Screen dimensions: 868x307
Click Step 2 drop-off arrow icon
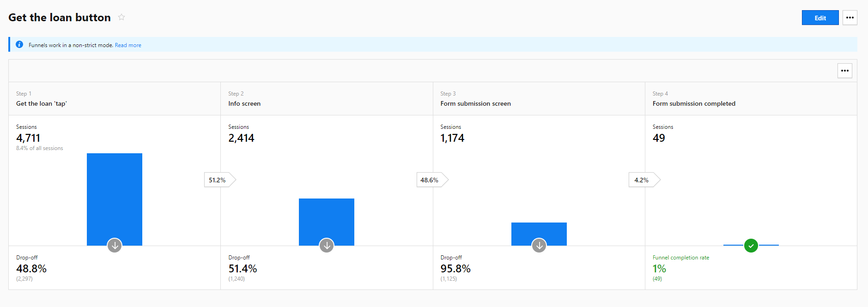click(327, 245)
